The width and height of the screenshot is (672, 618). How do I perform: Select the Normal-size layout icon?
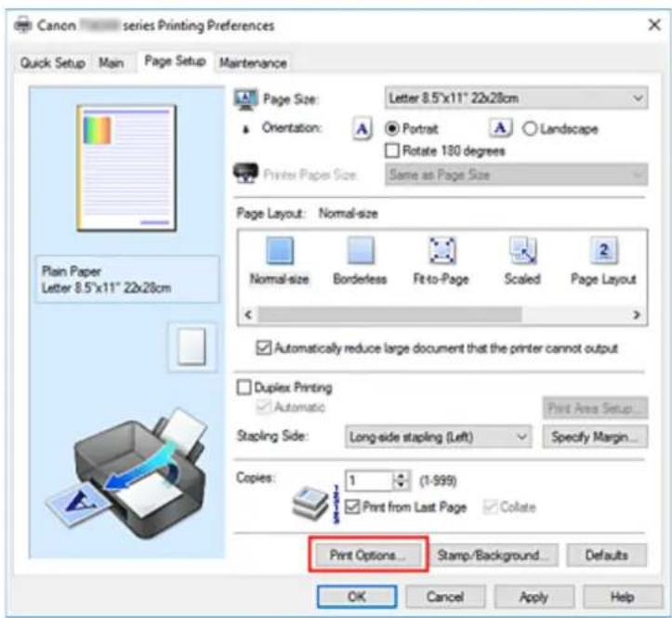pyautogui.click(x=280, y=250)
